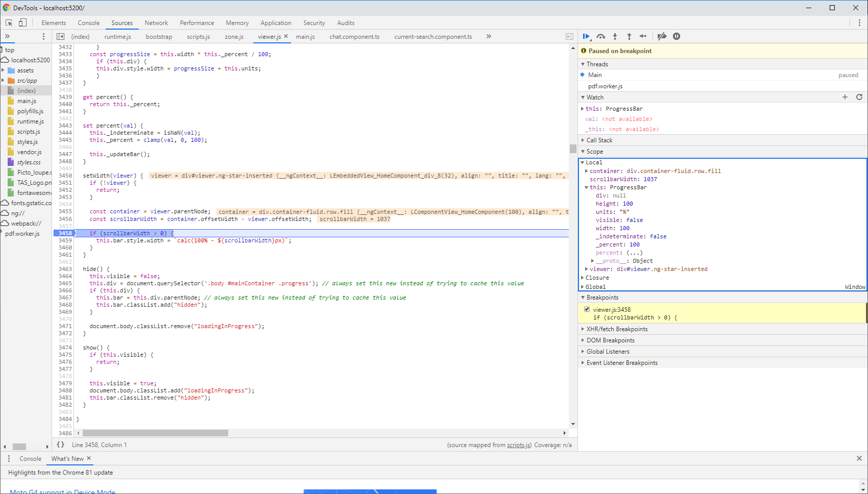Hide the file navigator pane
Image resolution: width=868 pixels, height=494 pixels.
click(60, 36)
